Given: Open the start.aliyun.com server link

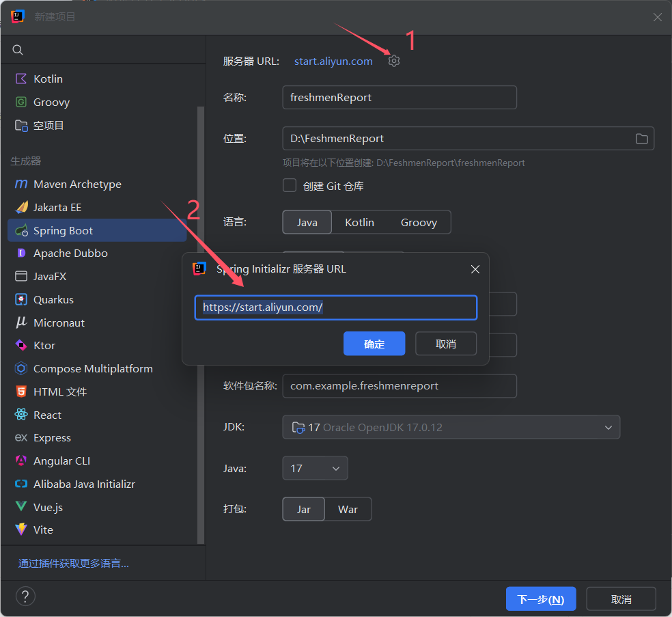Looking at the screenshot, I should coord(333,61).
